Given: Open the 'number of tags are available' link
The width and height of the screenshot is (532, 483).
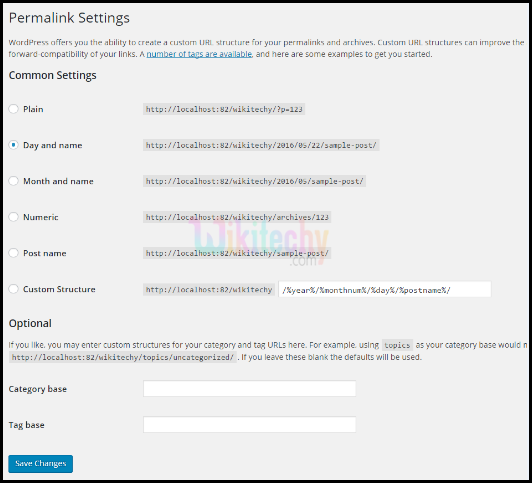Looking at the screenshot, I should [199, 54].
